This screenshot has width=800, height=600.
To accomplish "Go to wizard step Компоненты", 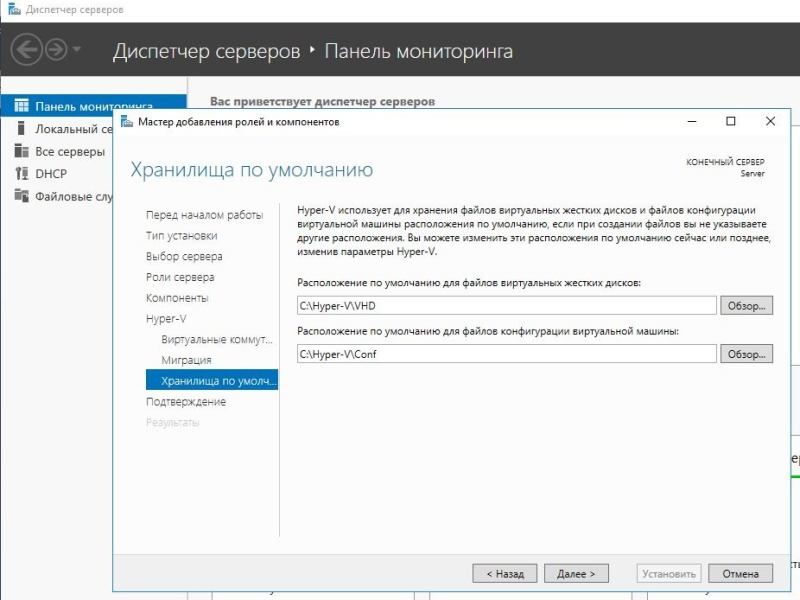I will (177, 298).
